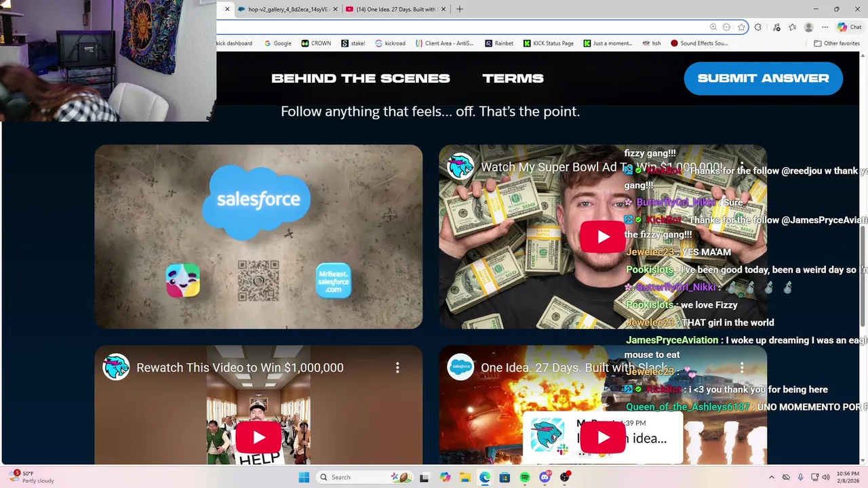This screenshot has height=488, width=868.
Task: Open Discord from the taskbar
Action: [x=545, y=477]
